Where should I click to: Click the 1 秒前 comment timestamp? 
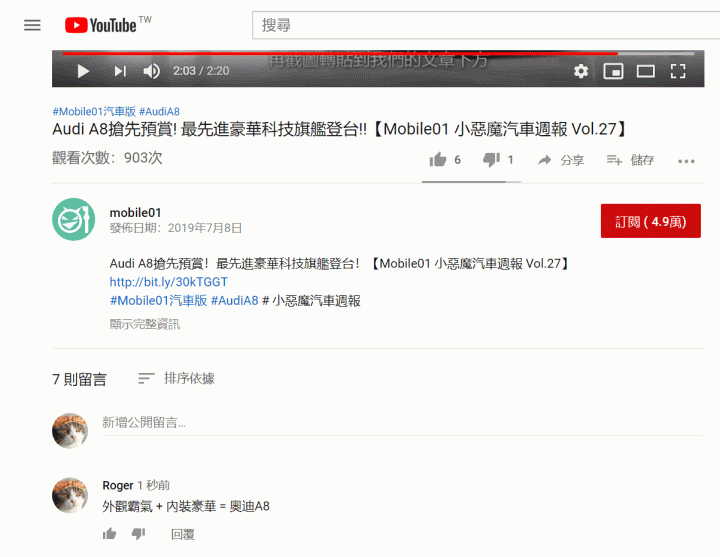pos(153,485)
